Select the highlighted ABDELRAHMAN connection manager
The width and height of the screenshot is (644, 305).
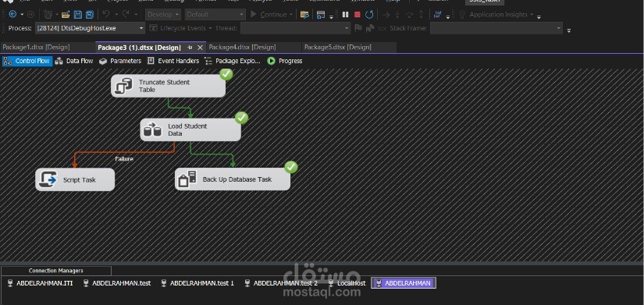404,283
